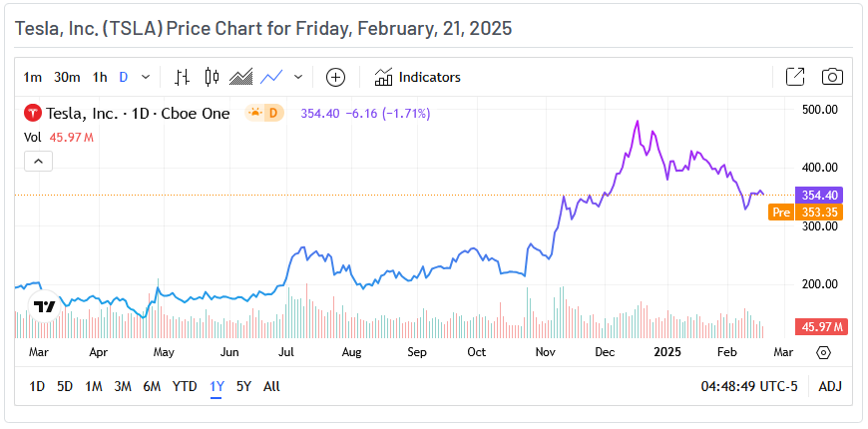Click the 04:48:49 UTC-5 timezone

[748, 386]
